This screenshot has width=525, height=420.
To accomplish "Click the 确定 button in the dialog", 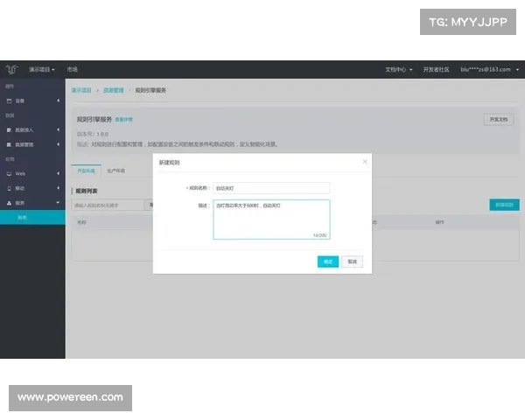I will click(x=328, y=262).
